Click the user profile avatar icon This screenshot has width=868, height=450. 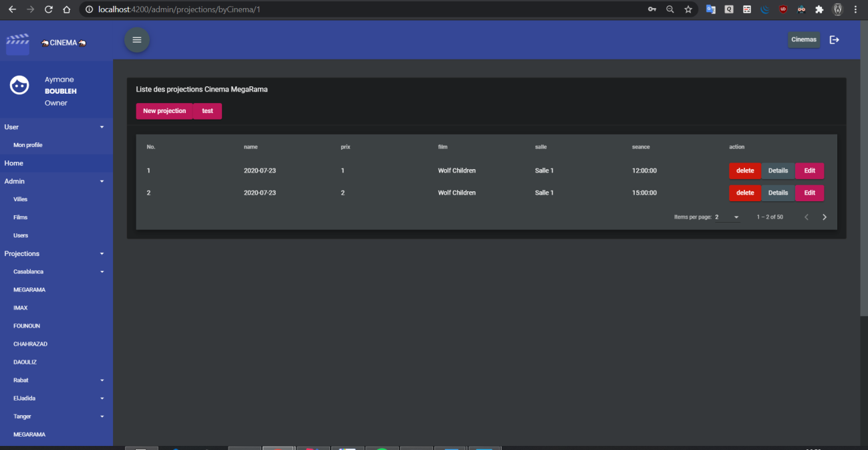(19, 84)
